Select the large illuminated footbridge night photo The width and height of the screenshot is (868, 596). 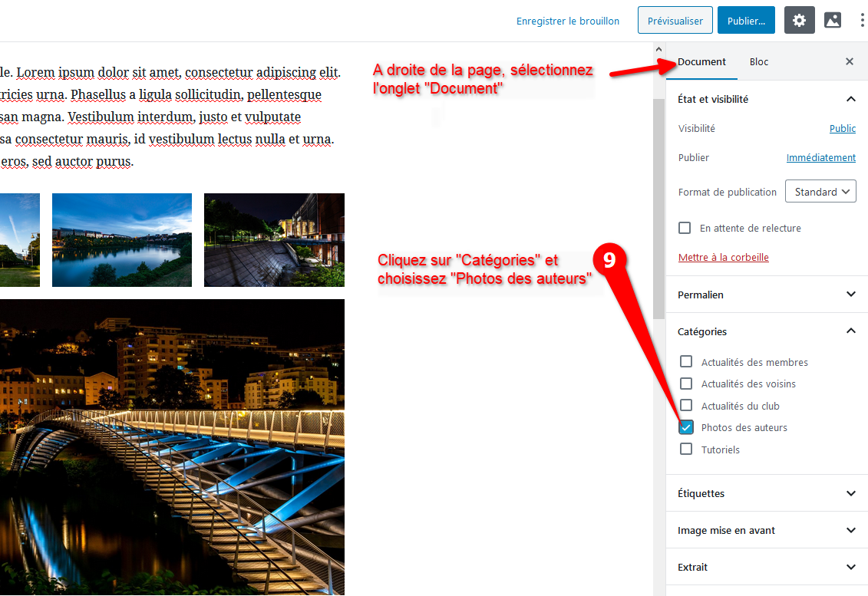172,446
